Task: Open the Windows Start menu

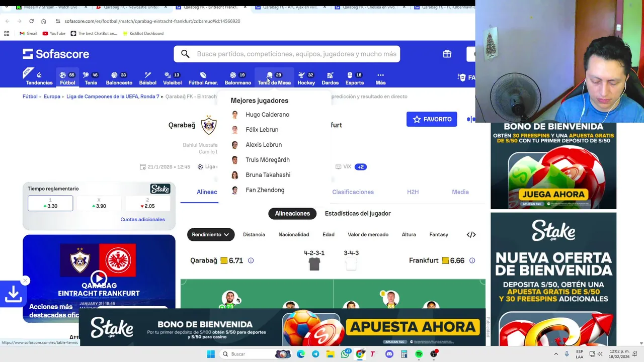Action: pos(211,354)
